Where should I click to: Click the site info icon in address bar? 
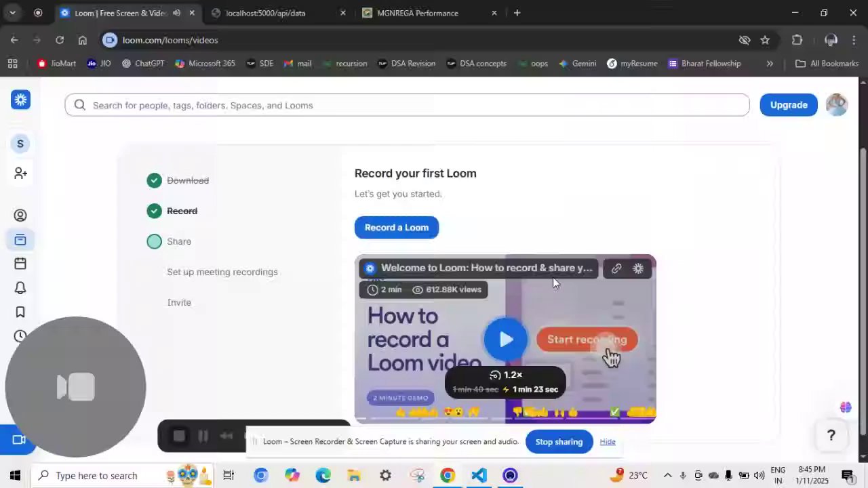pyautogui.click(x=110, y=40)
